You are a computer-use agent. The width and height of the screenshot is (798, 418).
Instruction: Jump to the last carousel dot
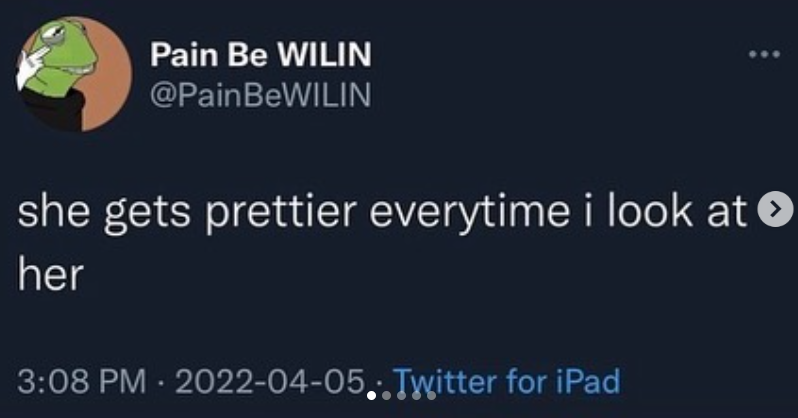(x=431, y=395)
